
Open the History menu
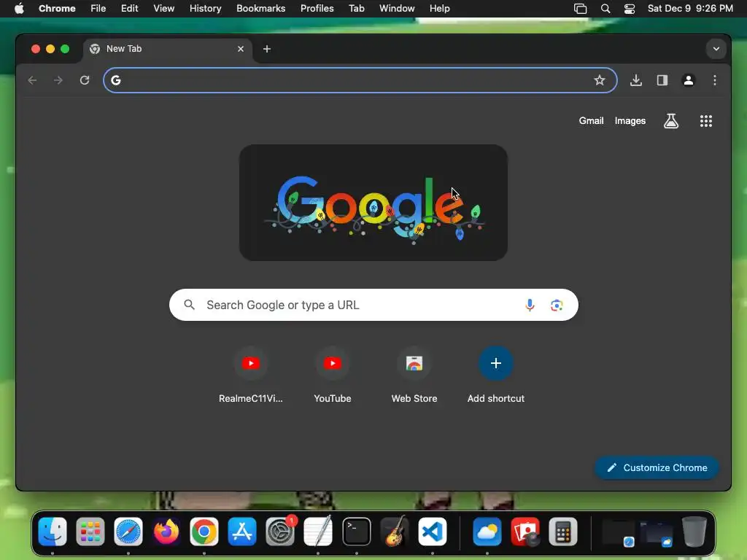click(205, 9)
